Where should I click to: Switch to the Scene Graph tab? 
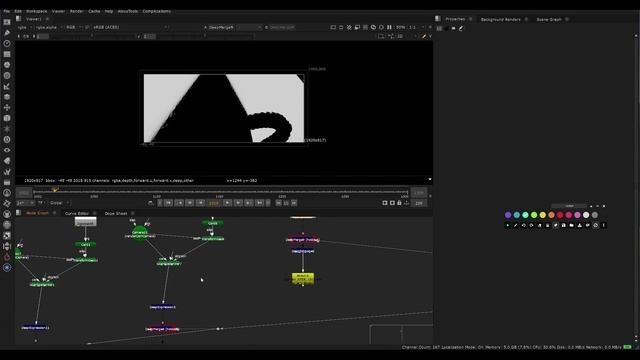tap(549, 19)
